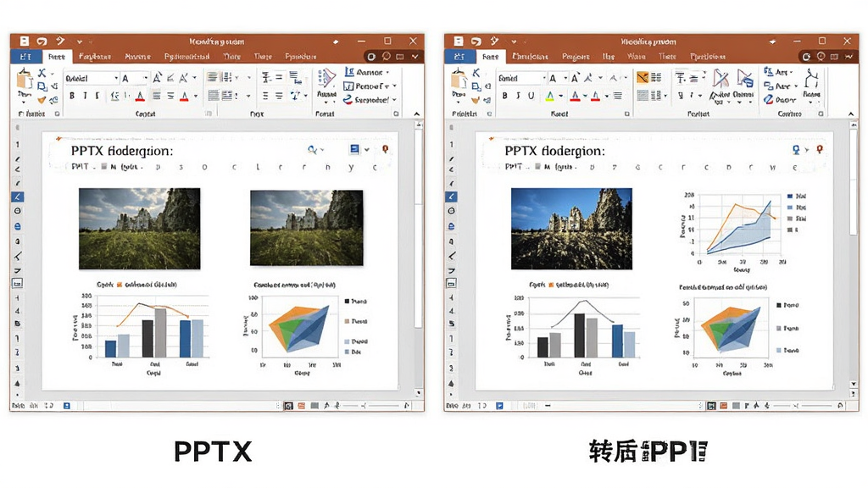868x488 pixels.
Task: Click the orange highlighted layout icon in the right window ribbon
Action: click(x=643, y=77)
